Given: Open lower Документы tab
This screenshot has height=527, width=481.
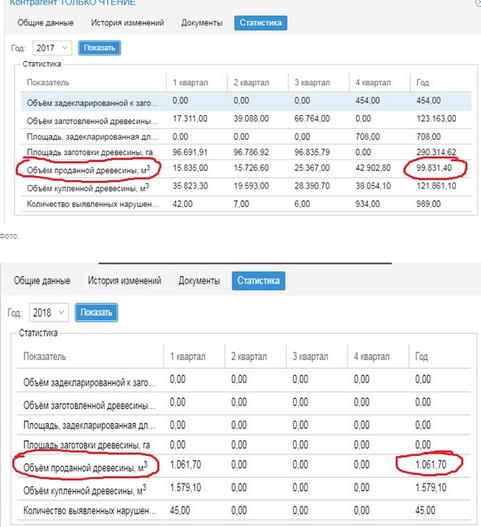Looking at the screenshot, I should point(199,281).
